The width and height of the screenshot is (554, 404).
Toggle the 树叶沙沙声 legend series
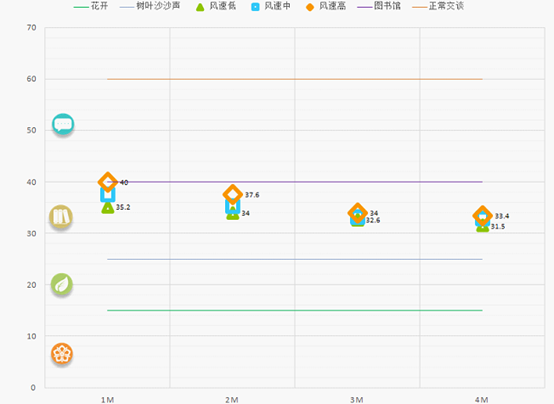tap(150, 6)
